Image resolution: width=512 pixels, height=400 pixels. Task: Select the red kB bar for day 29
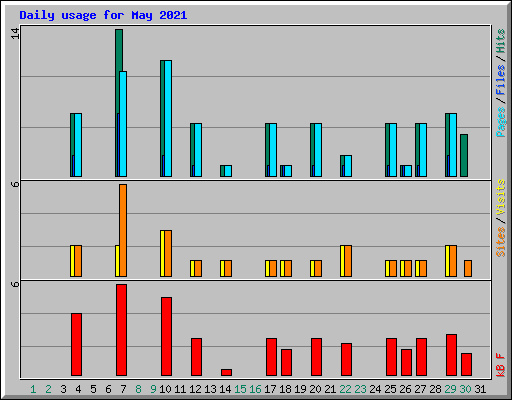point(451,355)
